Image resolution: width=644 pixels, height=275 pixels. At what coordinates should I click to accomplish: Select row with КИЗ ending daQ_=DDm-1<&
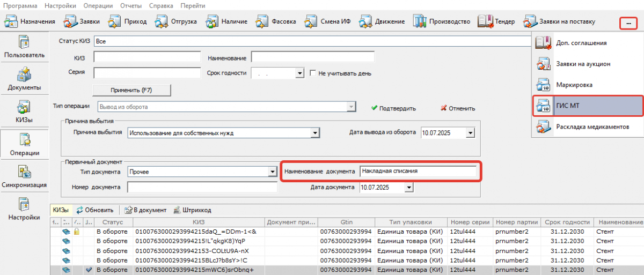[x=347, y=232]
